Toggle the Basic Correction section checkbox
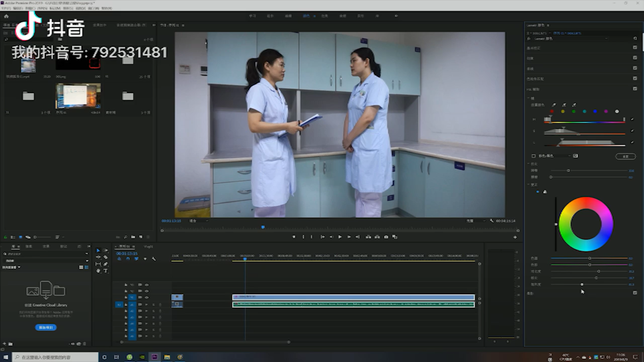Screen dimensions: 644x362 click(635, 48)
